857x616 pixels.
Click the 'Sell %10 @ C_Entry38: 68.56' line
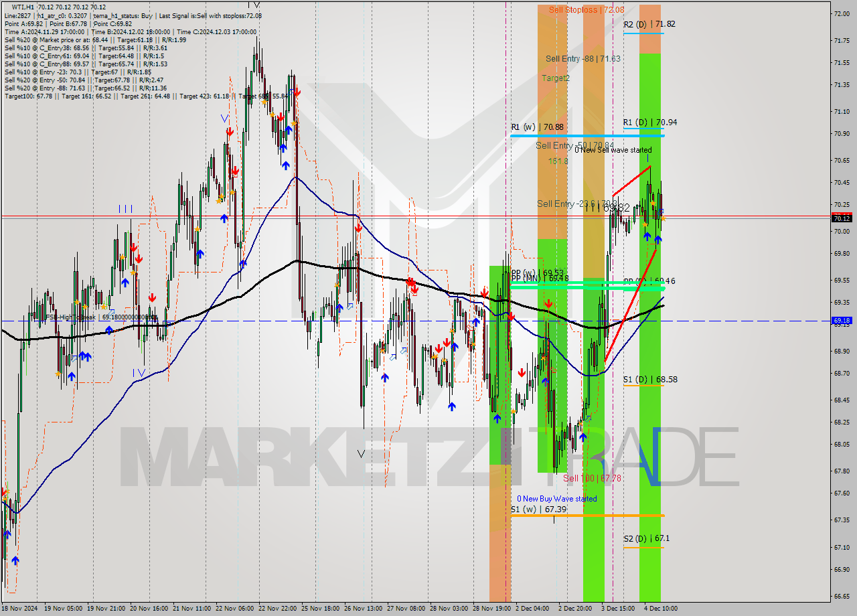(86, 48)
